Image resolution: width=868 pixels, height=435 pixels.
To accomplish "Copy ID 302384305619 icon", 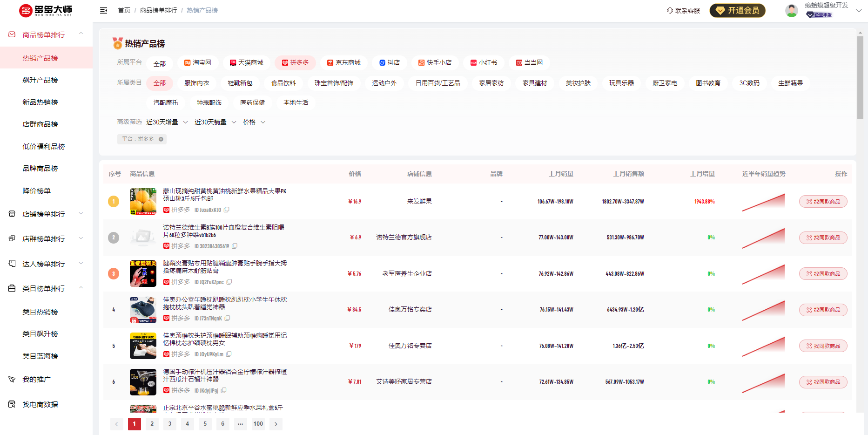I will 235,246.
